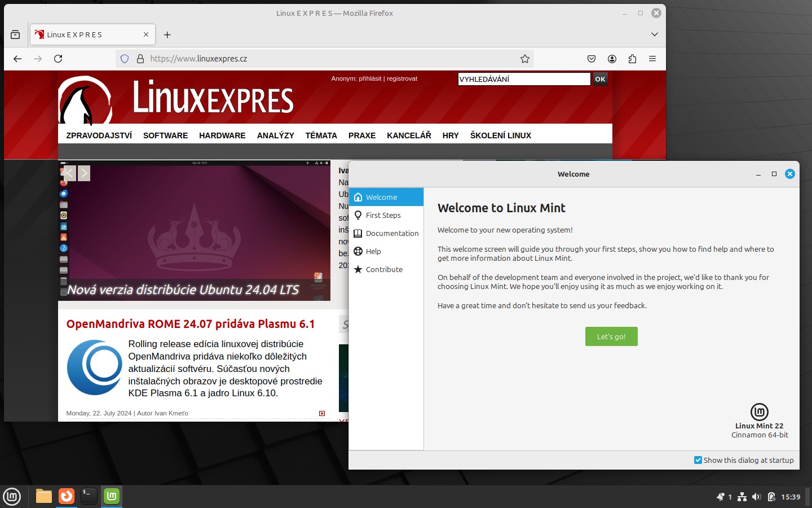Open the battery power tray icon
Image resolution: width=812 pixels, height=508 pixels.
pyautogui.click(x=771, y=497)
